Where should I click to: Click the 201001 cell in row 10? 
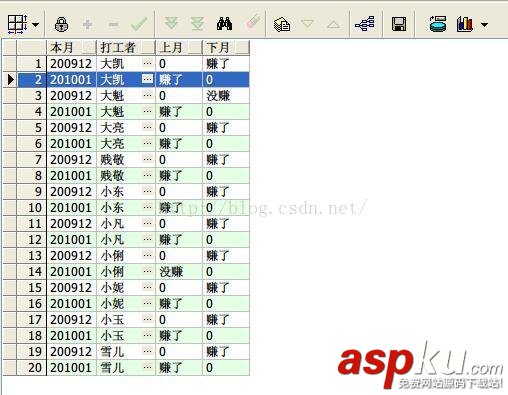pyautogui.click(x=71, y=207)
